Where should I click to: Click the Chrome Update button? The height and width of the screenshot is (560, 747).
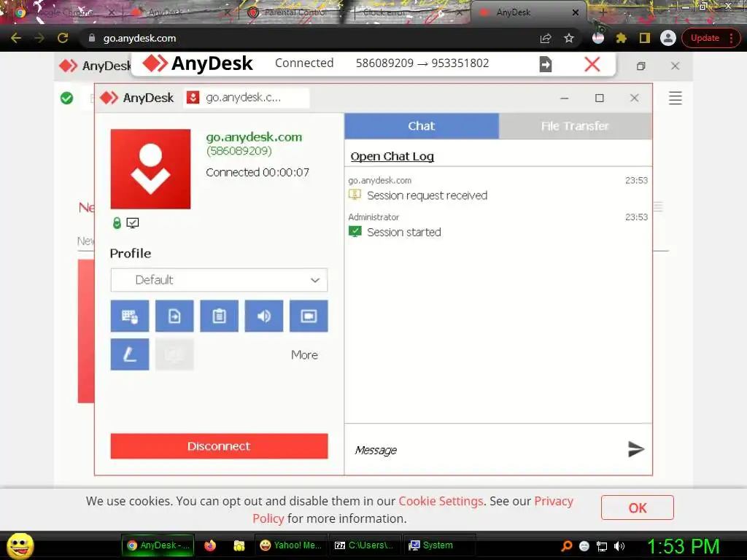(x=711, y=38)
